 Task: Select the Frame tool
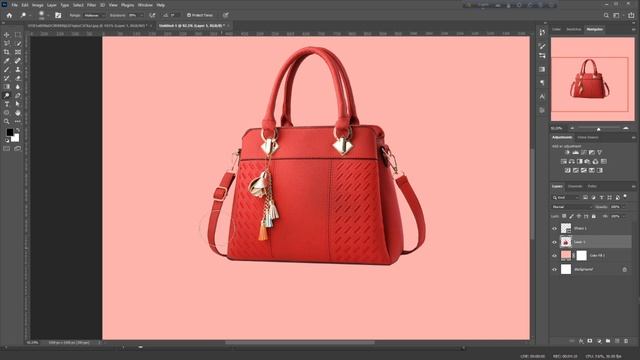point(18,52)
